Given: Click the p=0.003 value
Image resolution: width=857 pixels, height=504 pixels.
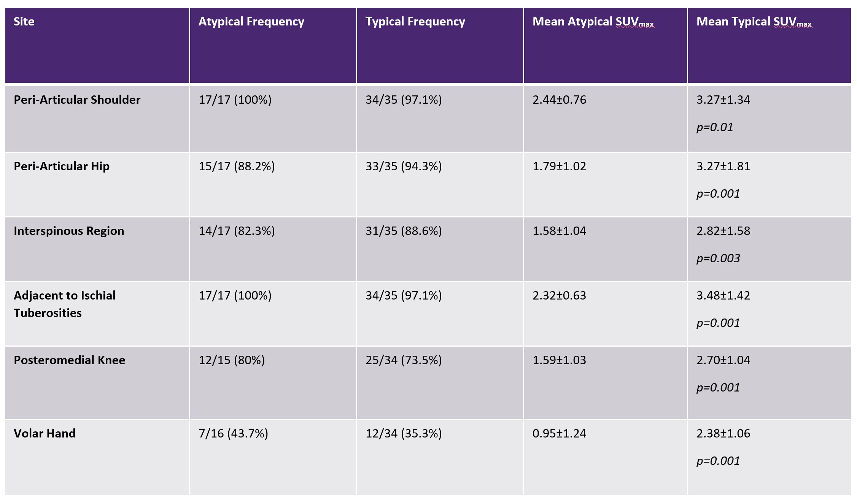Looking at the screenshot, I should pos(718,258).
